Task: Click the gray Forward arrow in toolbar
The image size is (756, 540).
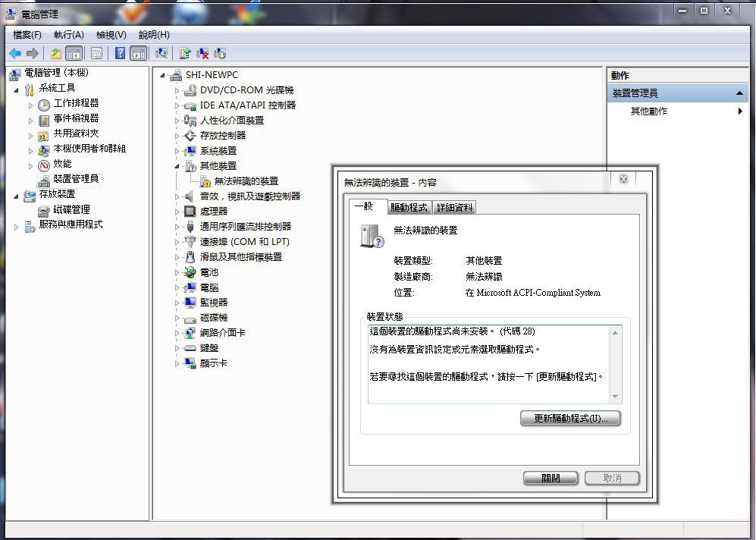Action: coord(33,54)
